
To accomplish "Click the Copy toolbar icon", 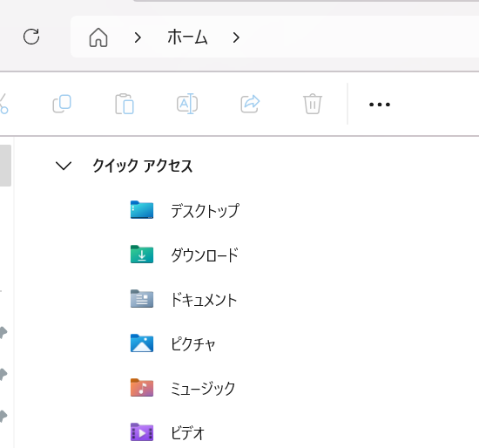I will click(x=62, y=104).
